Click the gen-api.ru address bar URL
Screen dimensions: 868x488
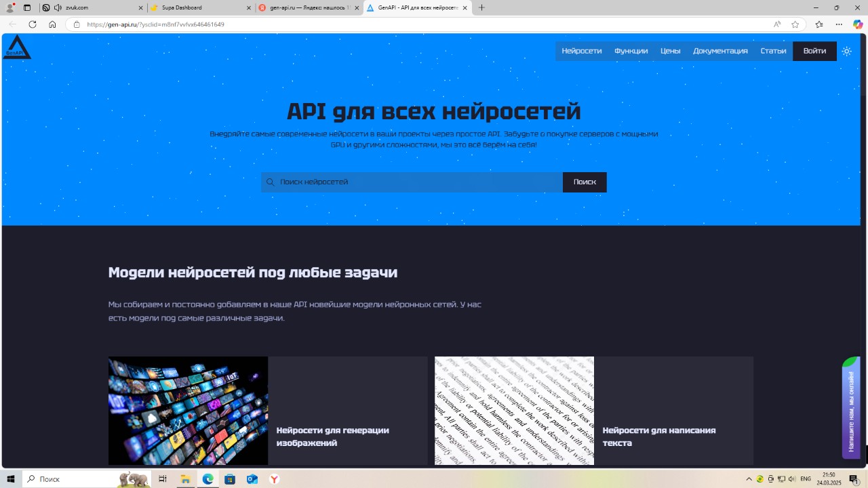pyautogui.click(x=156, y=24)
